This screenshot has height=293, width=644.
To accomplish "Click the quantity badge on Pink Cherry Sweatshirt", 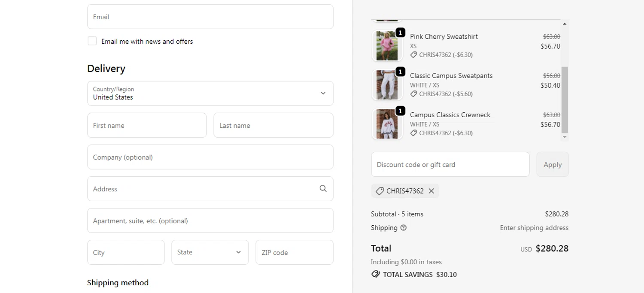I will point(400,33).
